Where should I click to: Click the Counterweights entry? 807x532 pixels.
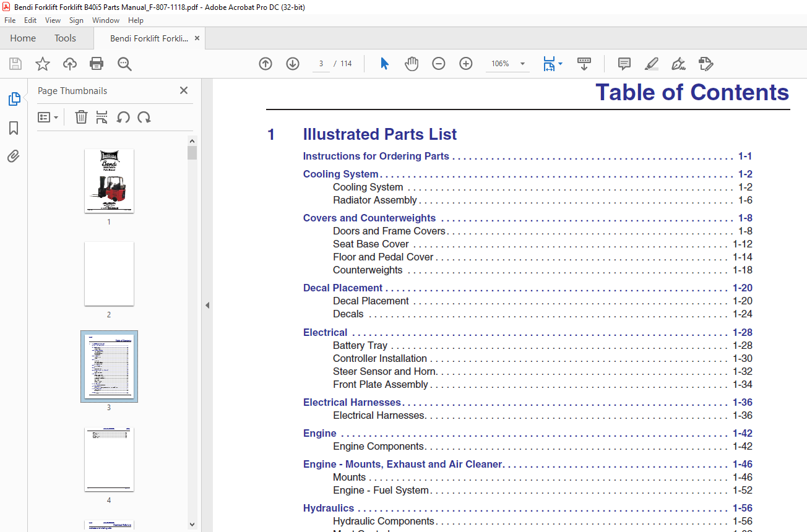368,270
